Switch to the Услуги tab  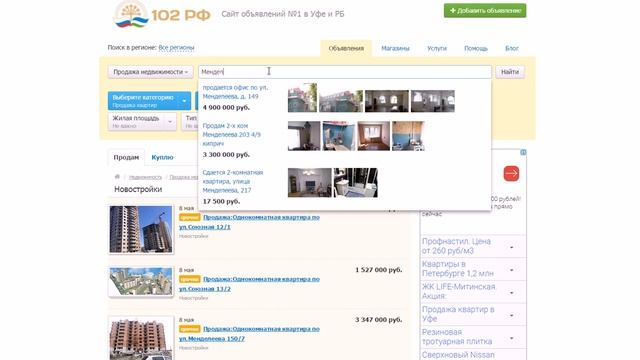[x=437, y=48]
